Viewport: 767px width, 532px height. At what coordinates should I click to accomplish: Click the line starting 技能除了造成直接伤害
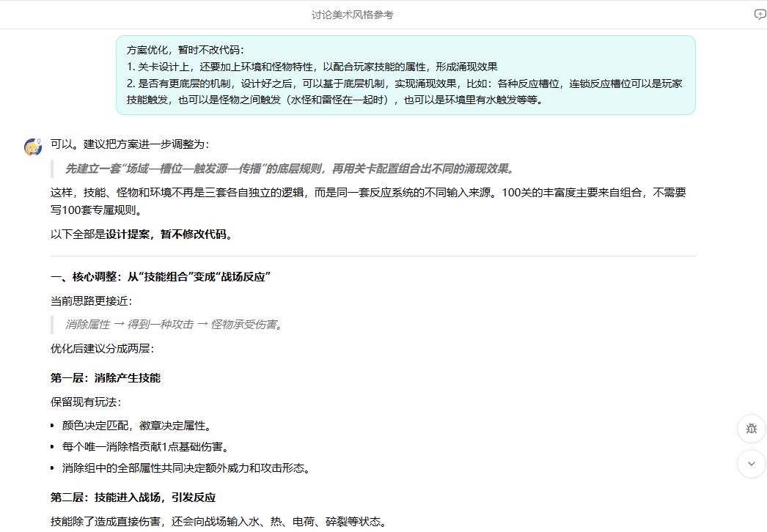click(219, 522)
